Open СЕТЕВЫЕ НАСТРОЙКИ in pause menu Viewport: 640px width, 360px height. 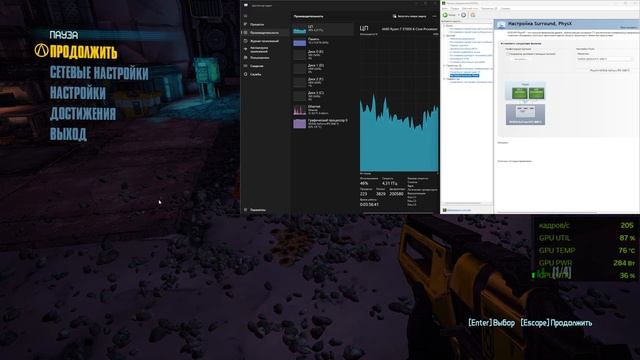pyautogui.click(x=99, y=73)
